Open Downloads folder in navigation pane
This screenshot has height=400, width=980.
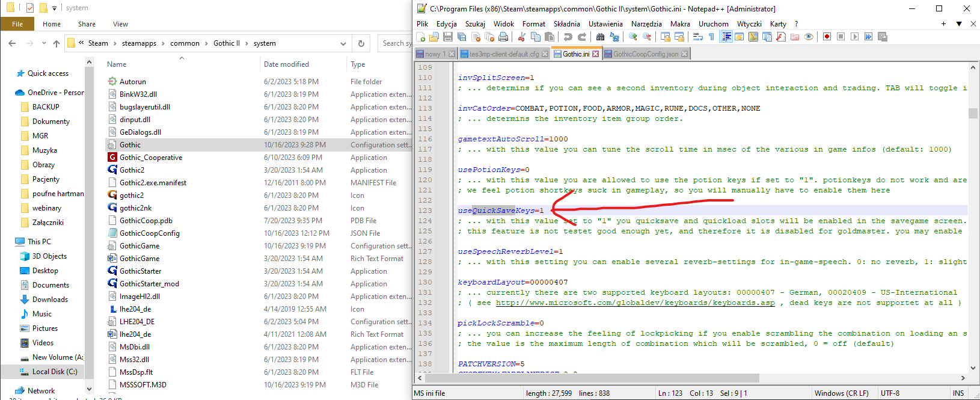[x=50, y=300]
